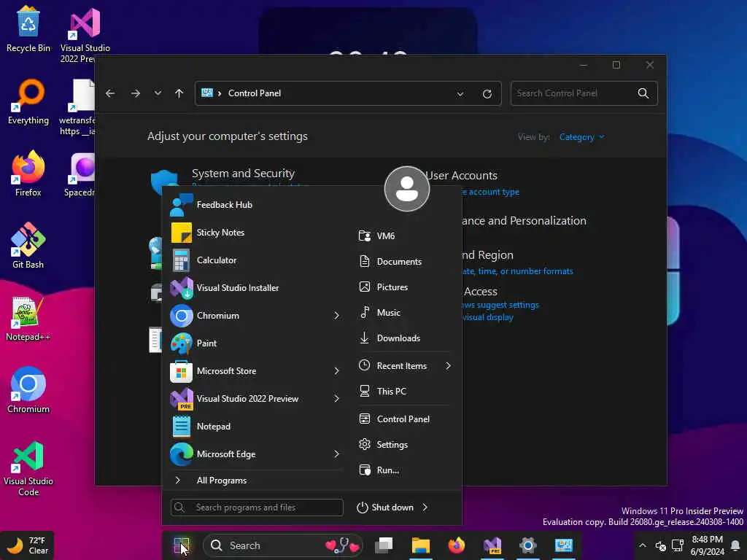This screenshot has height=560, width=747.
Task: Show All Programs list
Action: 256,481
